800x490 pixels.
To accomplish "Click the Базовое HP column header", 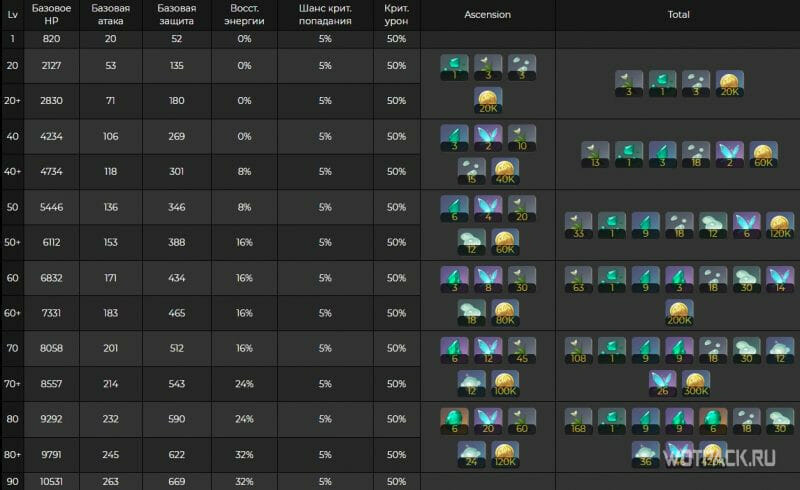I will [52, 15].
